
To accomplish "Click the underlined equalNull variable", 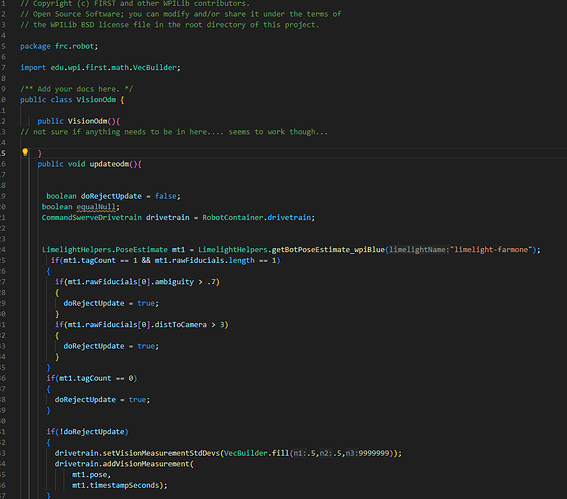I will click(x=96, y=207).
